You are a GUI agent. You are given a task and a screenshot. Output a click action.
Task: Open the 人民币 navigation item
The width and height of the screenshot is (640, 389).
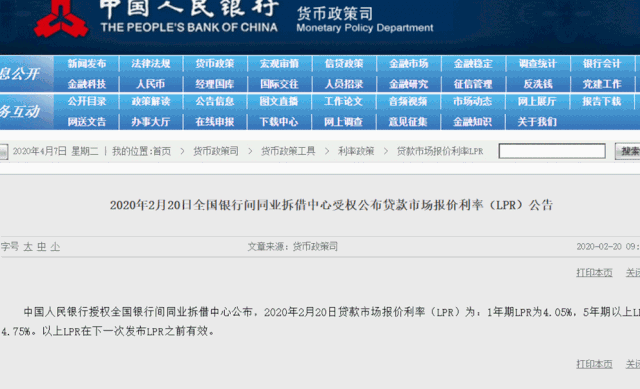tap(151, 84)
